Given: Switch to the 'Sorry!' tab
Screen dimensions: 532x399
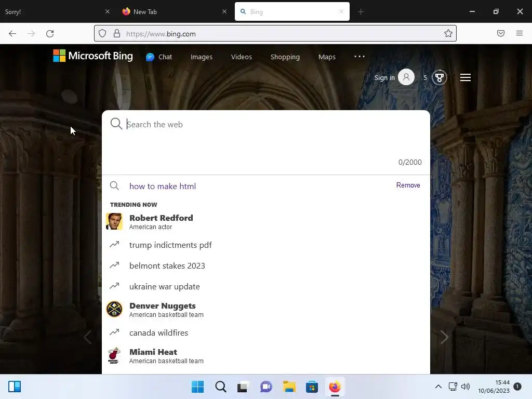Looking at the screenshot, I should pyautogui.click(x=56, y=12).
